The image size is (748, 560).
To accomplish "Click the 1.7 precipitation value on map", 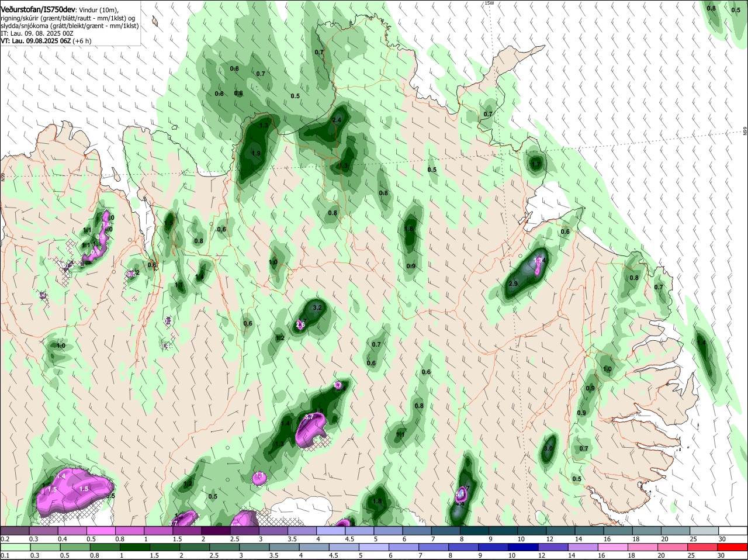I will (x=536, y=165).
